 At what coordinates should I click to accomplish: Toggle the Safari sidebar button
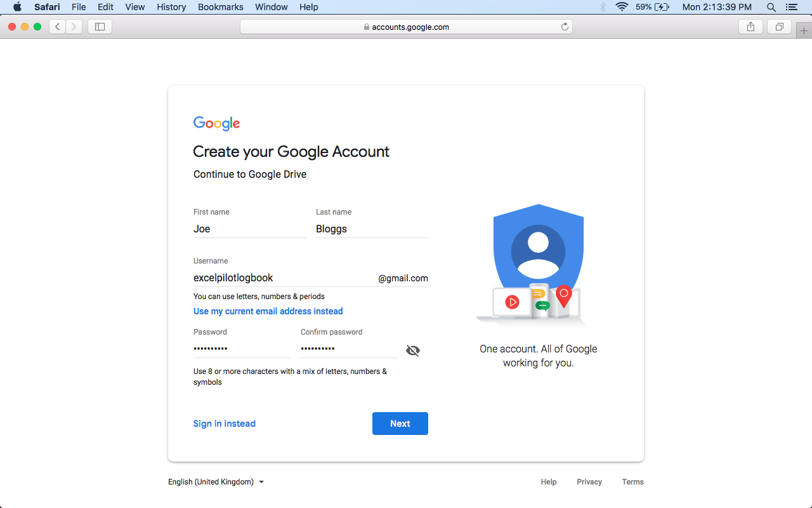(x=100, y=27)
